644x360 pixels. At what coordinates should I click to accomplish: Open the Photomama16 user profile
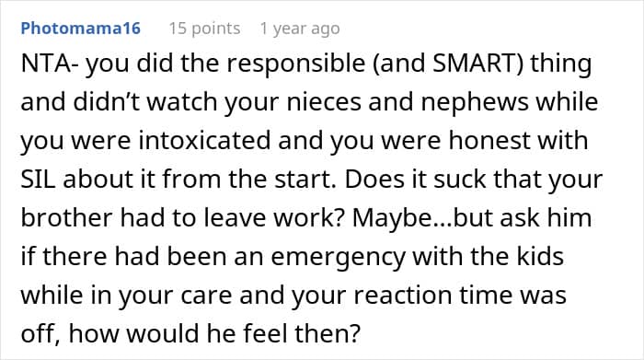coord(81,29)
